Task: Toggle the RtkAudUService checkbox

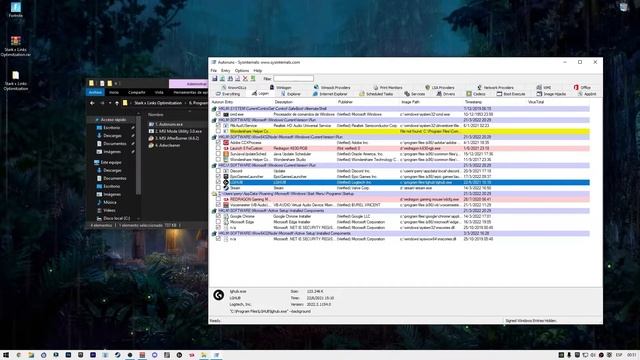Action: click(218, 126)
